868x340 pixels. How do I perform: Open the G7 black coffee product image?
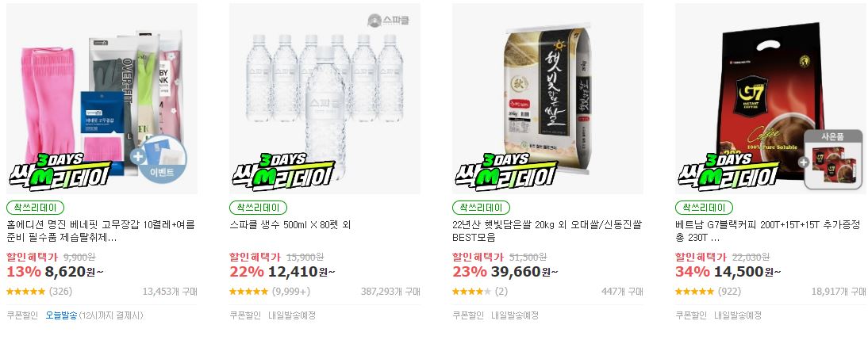coord(771,98)
